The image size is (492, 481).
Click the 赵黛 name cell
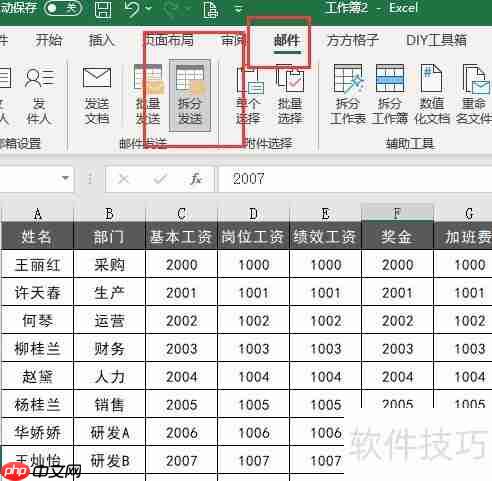tap(37, 376)
